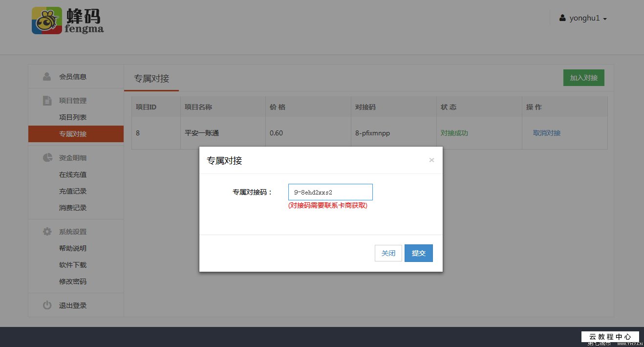Click the 加入对接 green button

pos(583,77)
